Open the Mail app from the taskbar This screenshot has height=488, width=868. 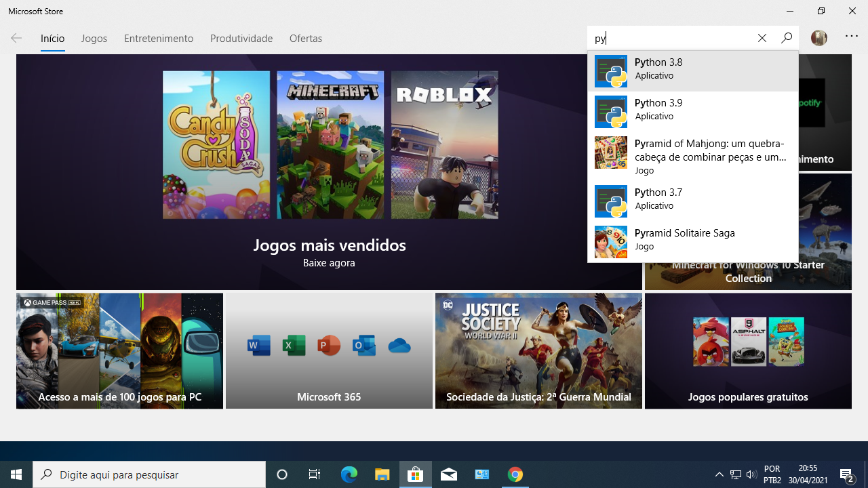pos(448,474)
